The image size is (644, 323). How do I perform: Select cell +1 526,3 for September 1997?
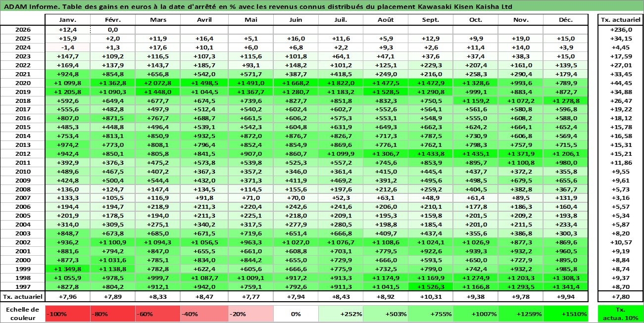430,286
